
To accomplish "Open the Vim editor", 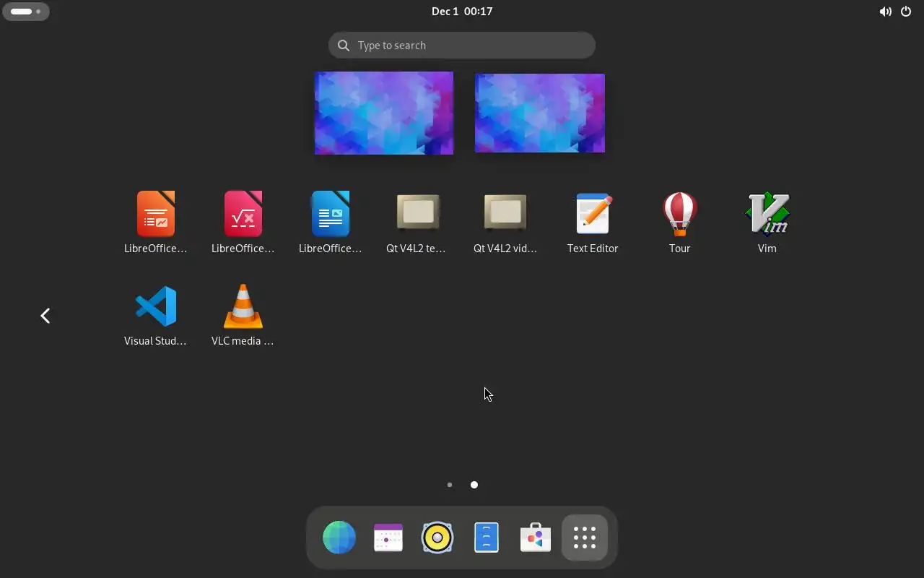I will [x=767, y=214].
